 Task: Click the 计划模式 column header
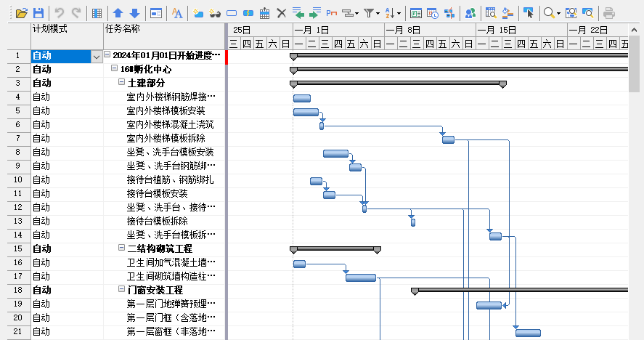(x=67, y=36)
